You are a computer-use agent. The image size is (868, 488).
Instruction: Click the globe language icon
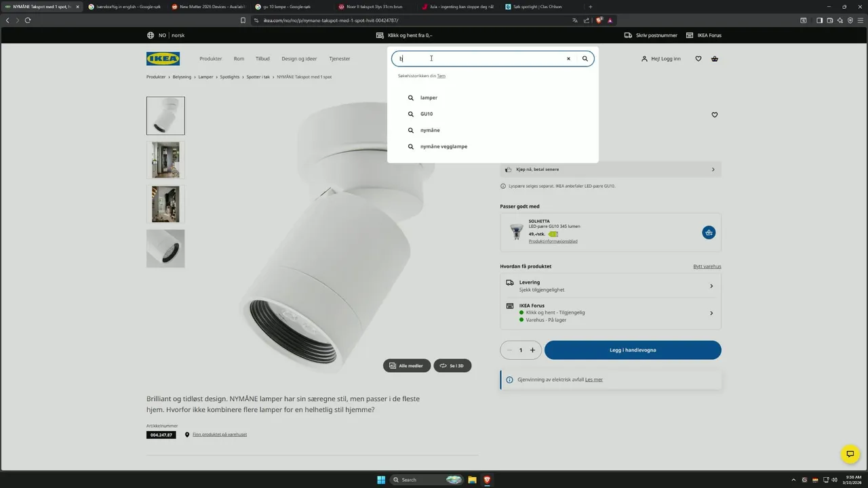[x=151, y=35]
